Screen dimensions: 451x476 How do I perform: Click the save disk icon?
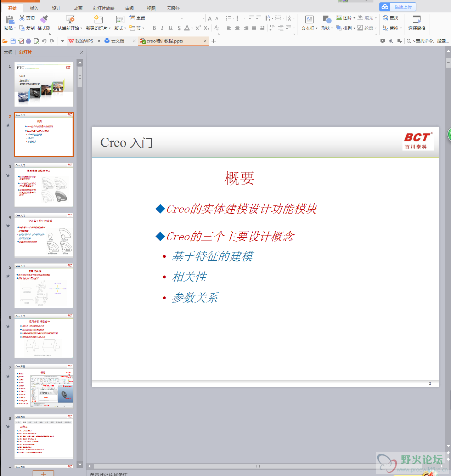13,41
